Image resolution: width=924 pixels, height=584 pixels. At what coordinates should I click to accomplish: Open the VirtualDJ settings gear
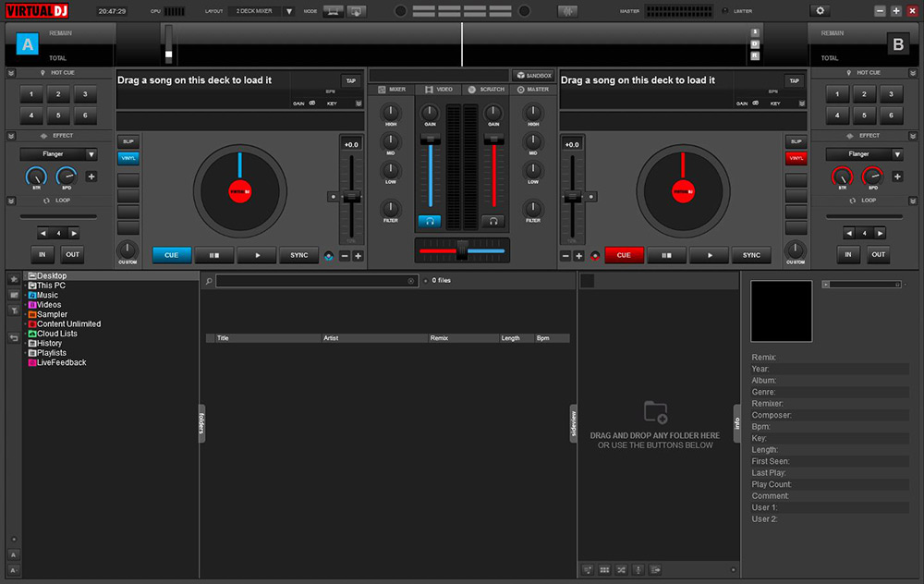819,10
